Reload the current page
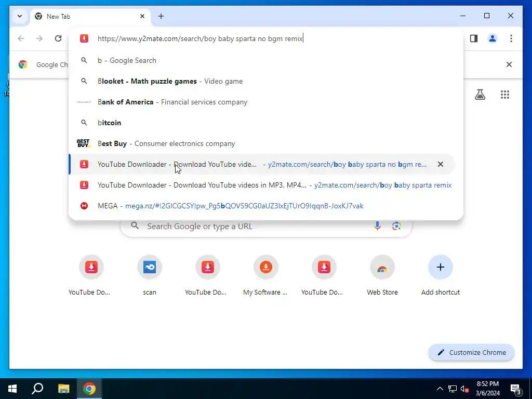The image size is (532, 399). click(58, 38)
